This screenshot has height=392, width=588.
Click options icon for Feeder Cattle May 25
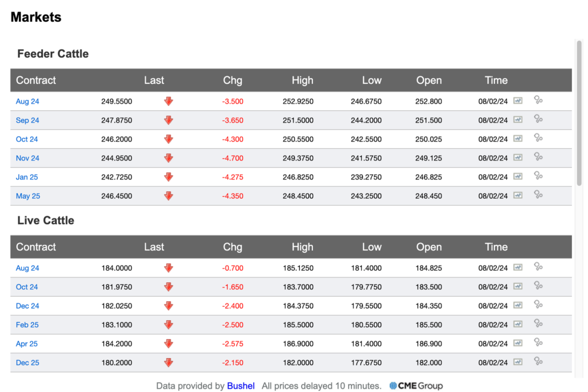pos(538,194)
